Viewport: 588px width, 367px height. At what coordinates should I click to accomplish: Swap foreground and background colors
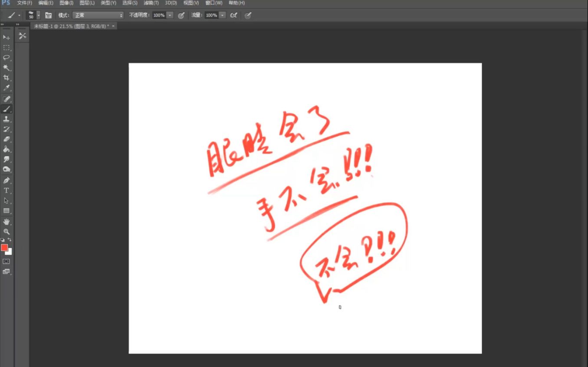click(x=10, y=239)
